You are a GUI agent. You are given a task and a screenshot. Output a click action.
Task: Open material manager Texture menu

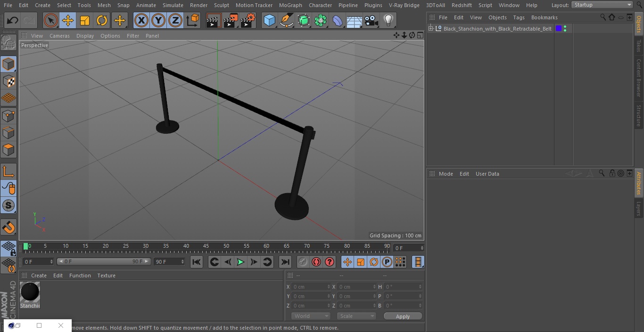(x=106, y=275)
